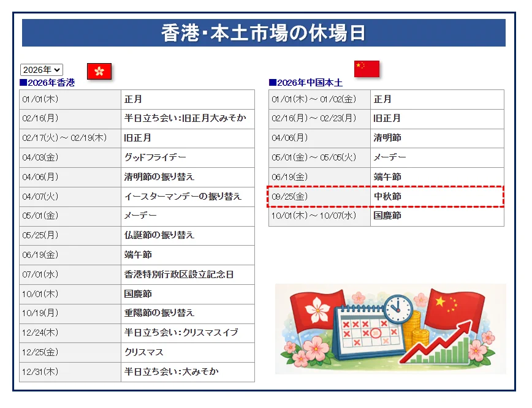
Task: Click the 04/03(金) date cell
Action: pos(70,157)
